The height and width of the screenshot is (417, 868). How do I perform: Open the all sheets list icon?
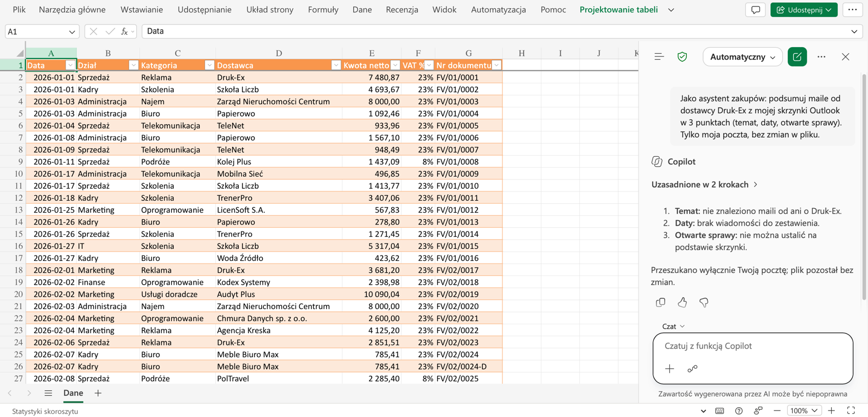tap(48, 393)
